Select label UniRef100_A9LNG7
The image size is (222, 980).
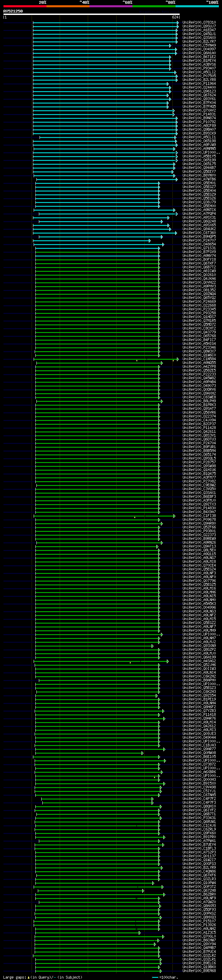tap(199, 558)
